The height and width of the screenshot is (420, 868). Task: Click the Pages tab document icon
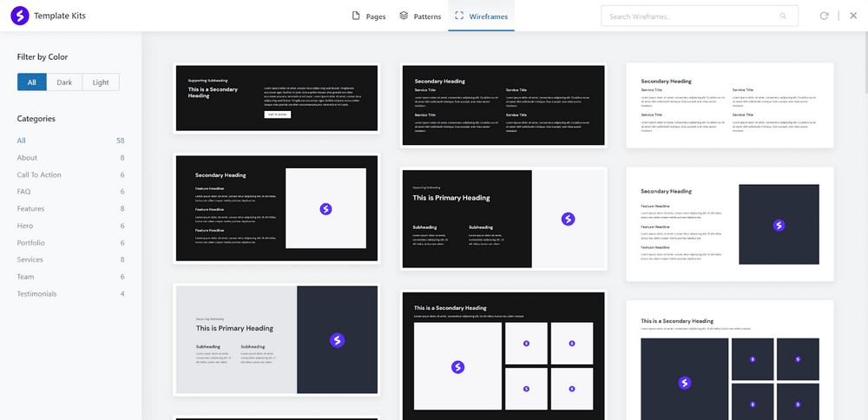pos(356,16)
